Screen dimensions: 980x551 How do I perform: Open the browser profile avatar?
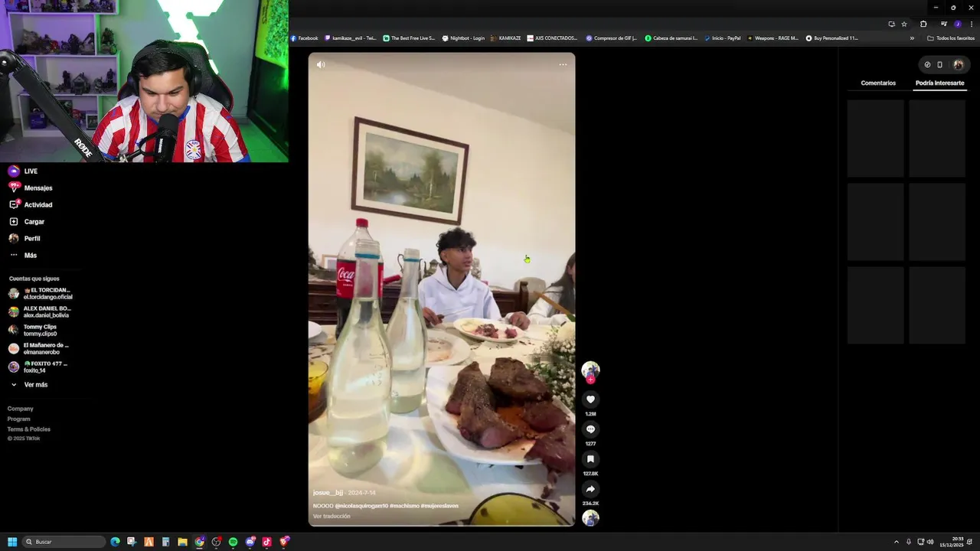pos(957,24)
